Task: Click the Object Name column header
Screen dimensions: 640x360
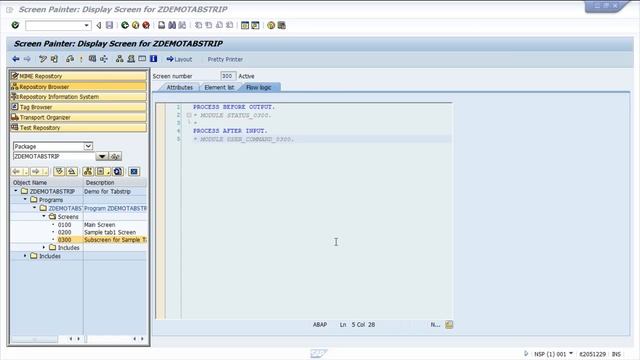Action: pyautogui.click(x=47, y=182)
